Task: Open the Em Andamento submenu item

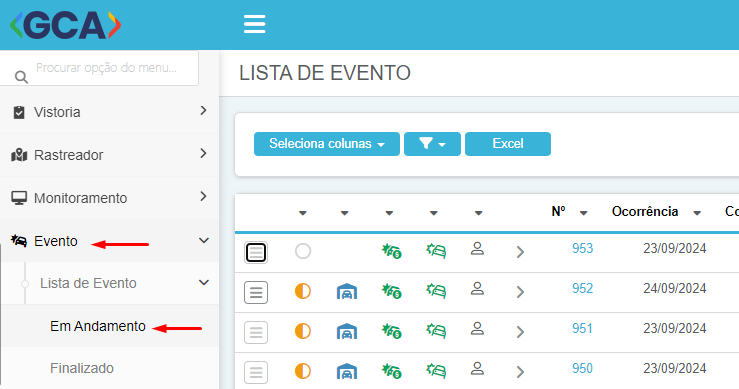Action: coord(98,326)
